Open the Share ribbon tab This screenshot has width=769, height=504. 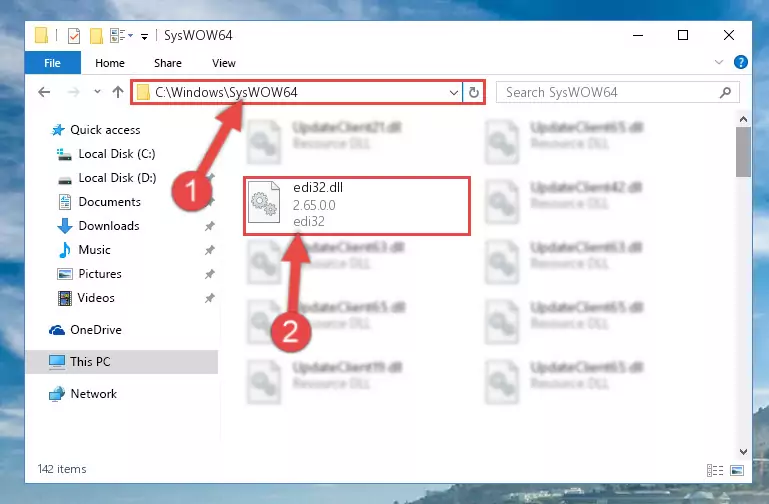pos(168,63)
